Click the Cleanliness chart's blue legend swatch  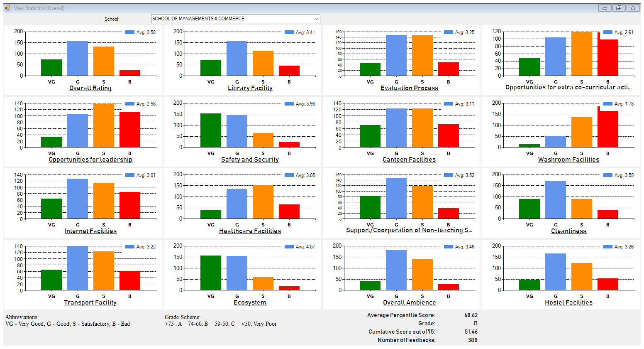[608, 175]
